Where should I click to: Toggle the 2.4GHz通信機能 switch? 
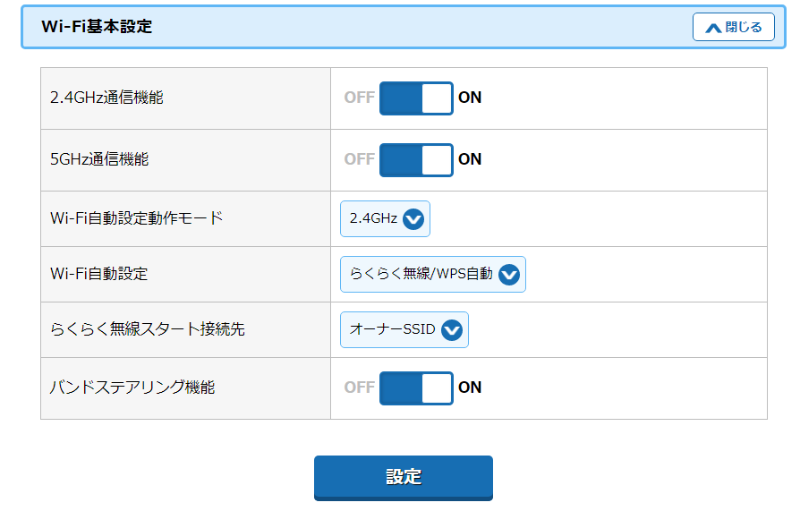pyautogui.click(x=416, y=98)
